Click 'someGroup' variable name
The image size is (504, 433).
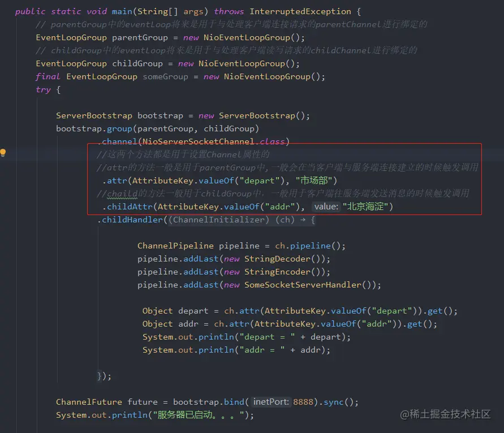tap(165, 76)
